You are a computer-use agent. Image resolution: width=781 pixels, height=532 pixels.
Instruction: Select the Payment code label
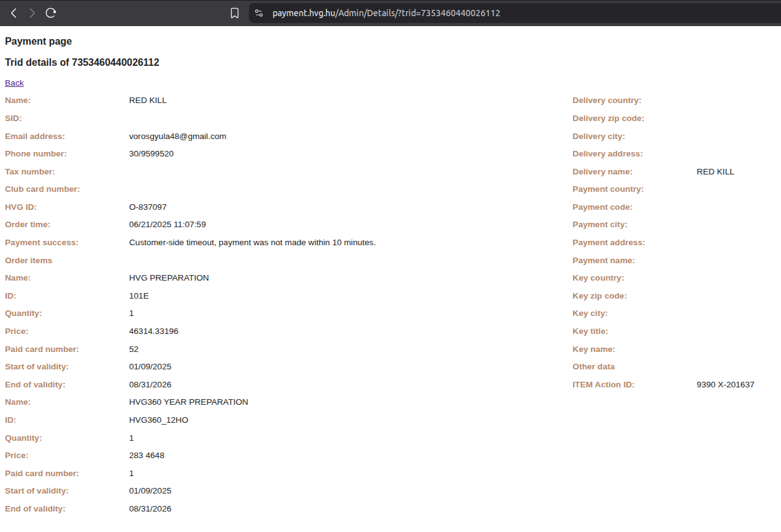coord(603,207)
